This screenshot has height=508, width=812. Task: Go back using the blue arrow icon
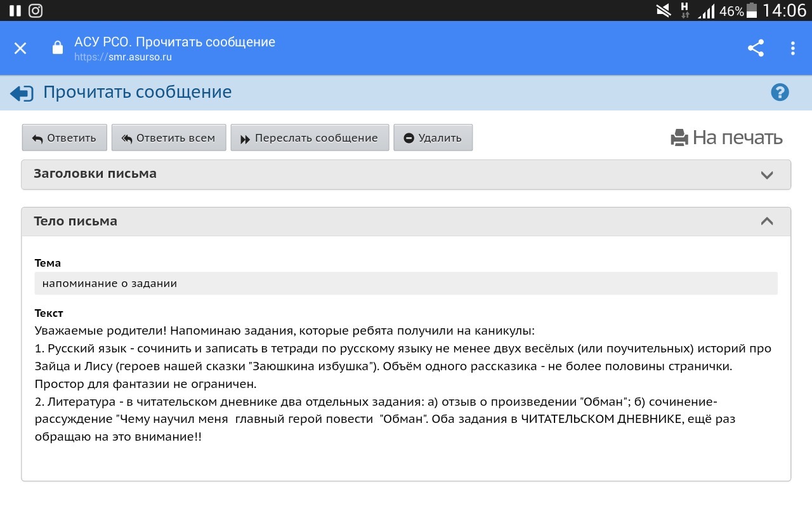[22, 93]
